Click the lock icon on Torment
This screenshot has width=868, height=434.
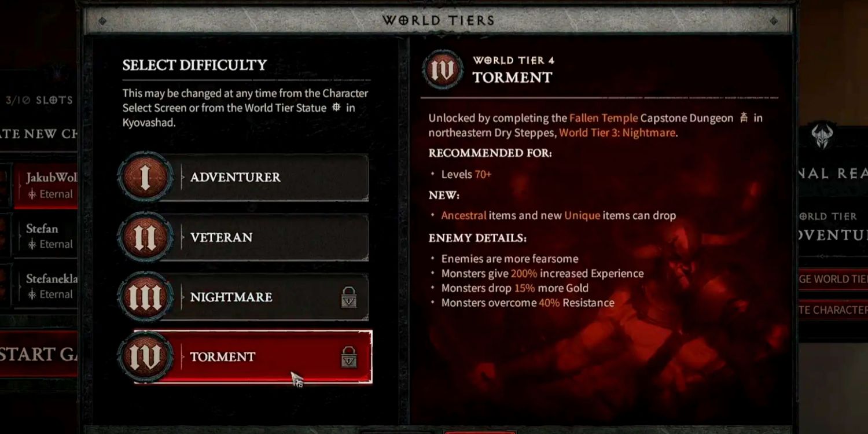click(x=348, y=358)
